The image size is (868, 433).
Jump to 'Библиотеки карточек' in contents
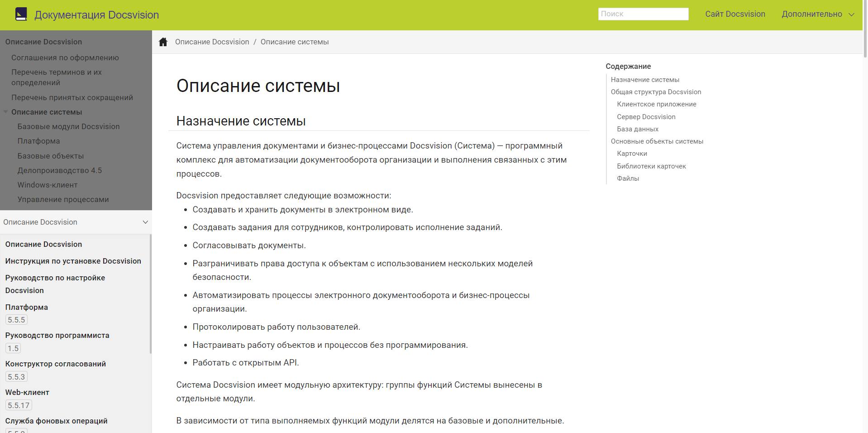pyautogui.click(x=651, y=166)
